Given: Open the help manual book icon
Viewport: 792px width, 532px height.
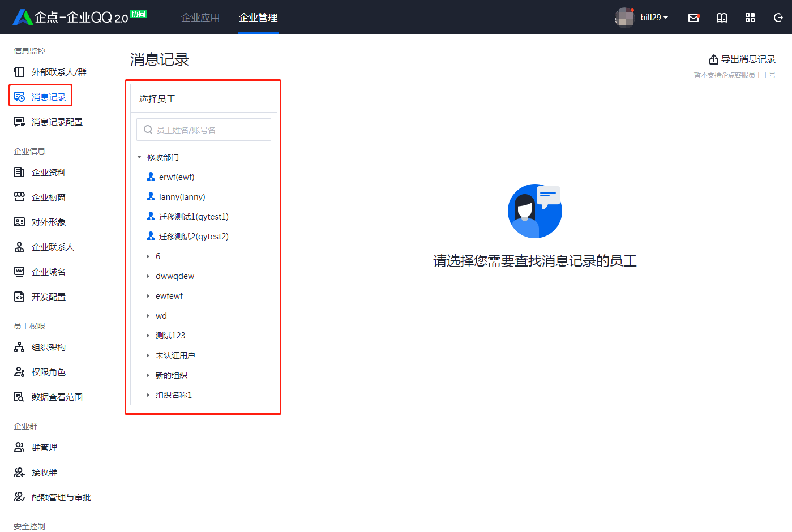Looking at the screenshot, I should point(722,18).
